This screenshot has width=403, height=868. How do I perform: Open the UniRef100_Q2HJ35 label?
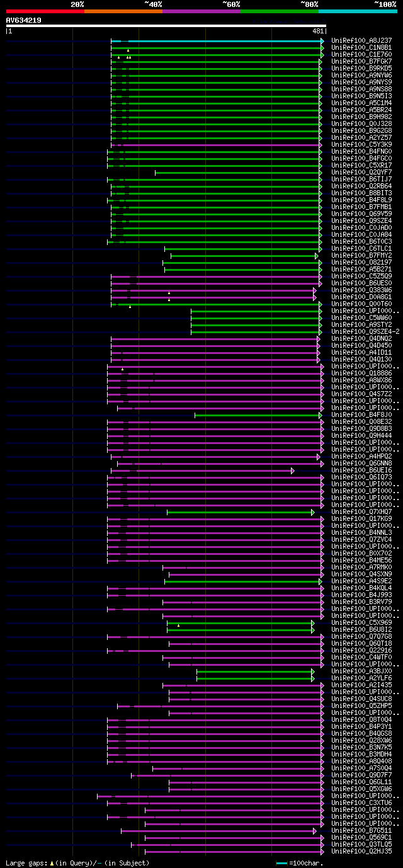[361, 851]
